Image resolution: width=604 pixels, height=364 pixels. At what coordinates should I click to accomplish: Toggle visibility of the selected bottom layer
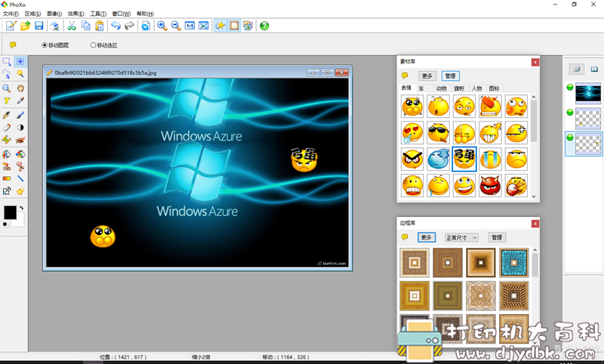tap(570, 137)
